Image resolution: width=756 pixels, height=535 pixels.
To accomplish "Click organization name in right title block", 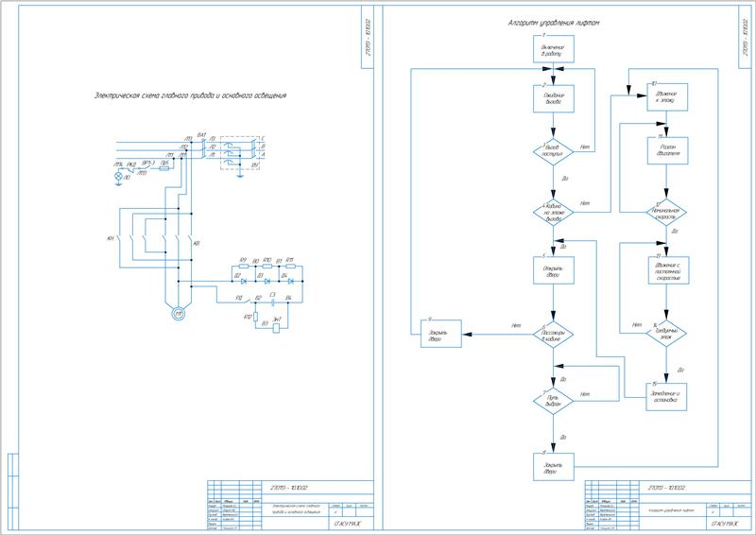I will (x=724, y=525).
